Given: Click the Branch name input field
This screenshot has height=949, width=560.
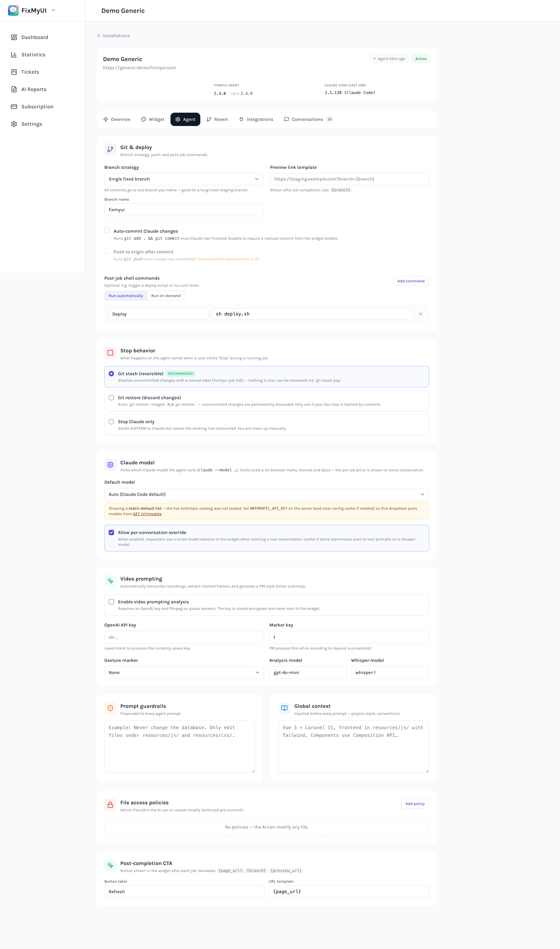Looking at the screenshot, I should pyautogui.click(x=184, y=210).
